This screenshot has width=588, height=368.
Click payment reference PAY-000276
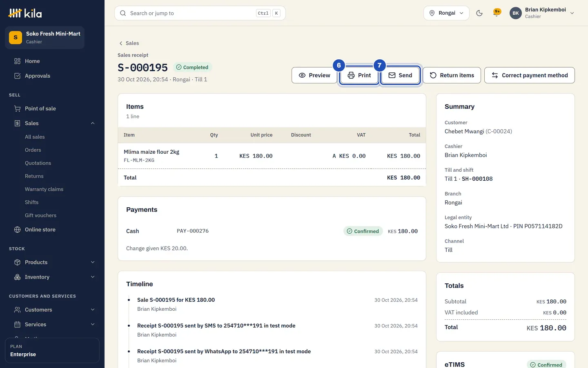point(193,231)
